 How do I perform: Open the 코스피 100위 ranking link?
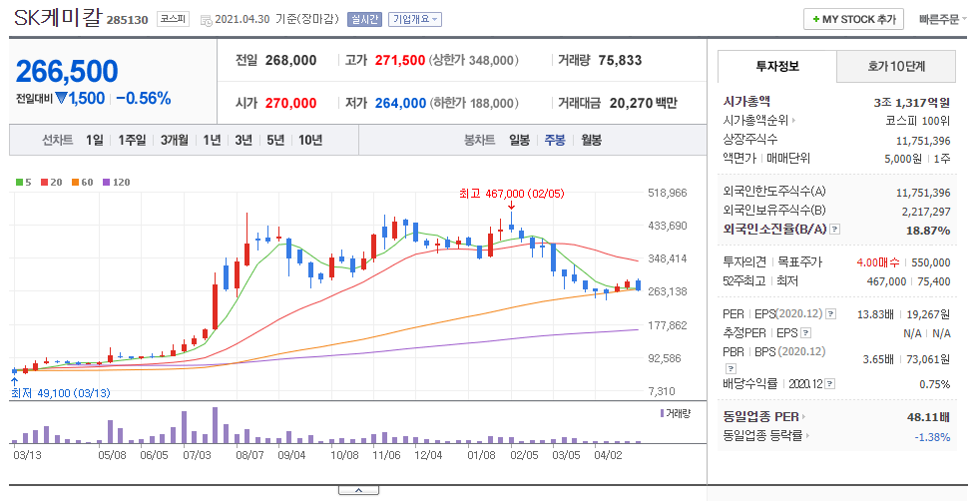(917, 121)
